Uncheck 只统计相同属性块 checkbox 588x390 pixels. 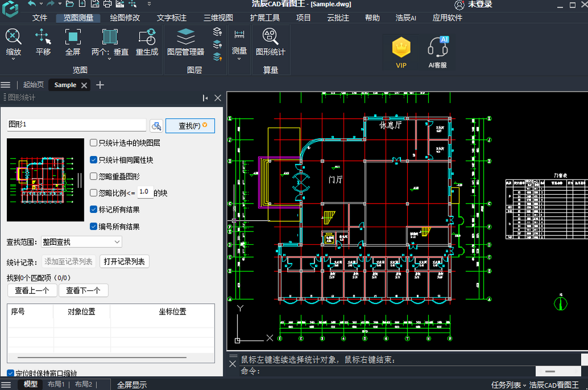pyautogui.click(x=94, y=160)
